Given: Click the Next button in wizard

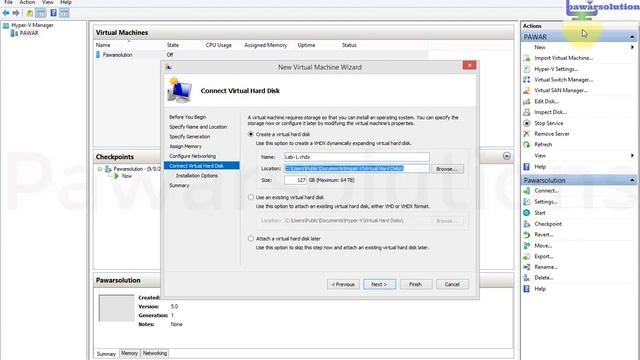Looking at the screenshot, I should pos(379,284).
